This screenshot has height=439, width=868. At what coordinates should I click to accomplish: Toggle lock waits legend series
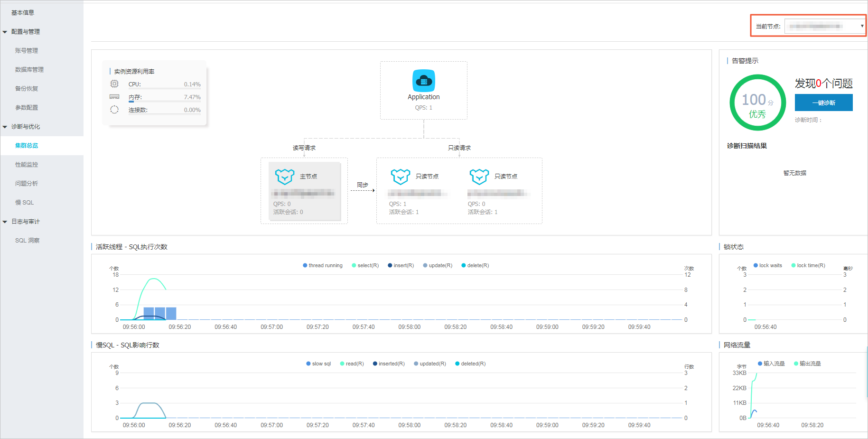pos(767,265)
